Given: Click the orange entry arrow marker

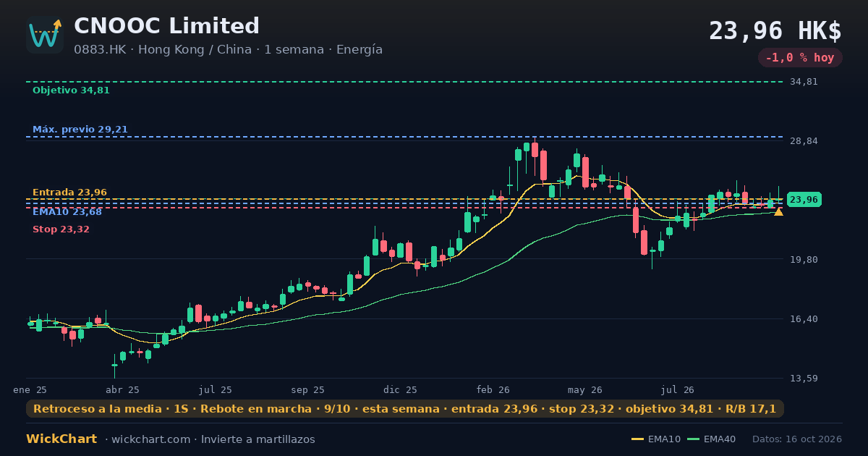Looking at the screenshot, I should pos(778,211).
